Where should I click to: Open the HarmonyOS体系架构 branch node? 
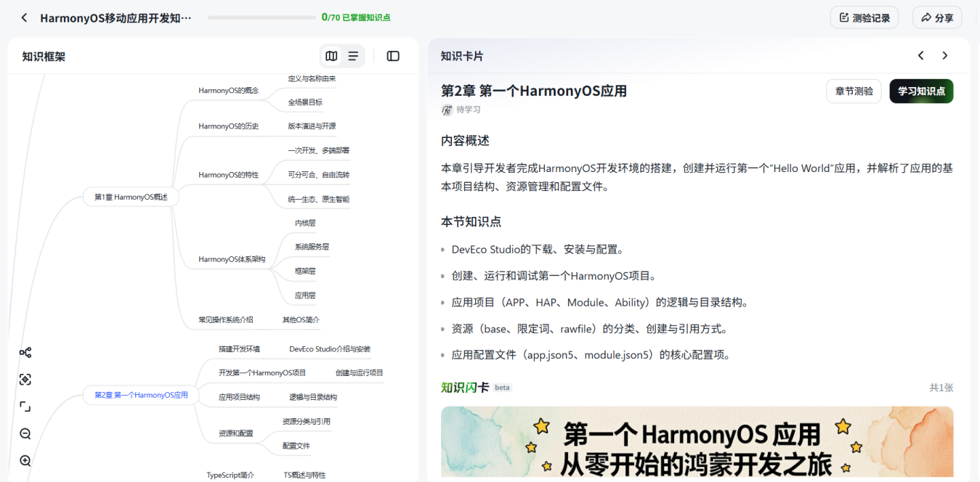pyautogui.click(x=232, y=259)
